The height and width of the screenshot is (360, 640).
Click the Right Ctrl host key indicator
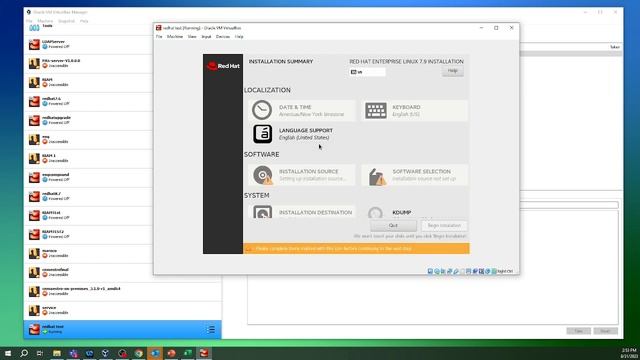[x=505, y=271]
